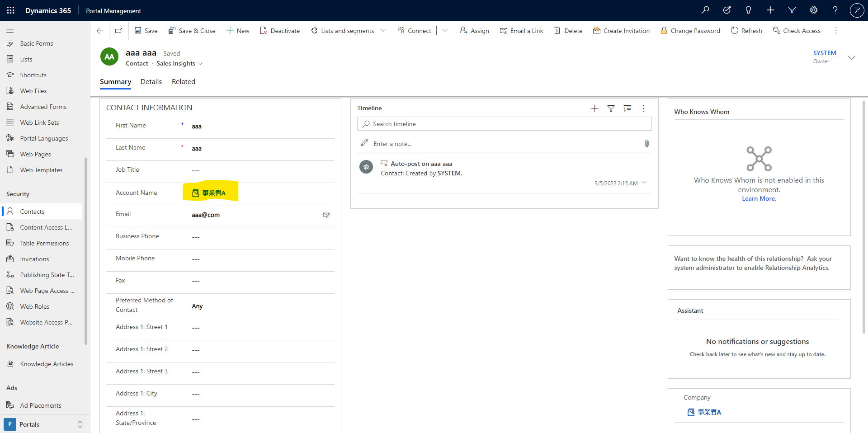Click the form's vertical scrollbar

(864, 217)
